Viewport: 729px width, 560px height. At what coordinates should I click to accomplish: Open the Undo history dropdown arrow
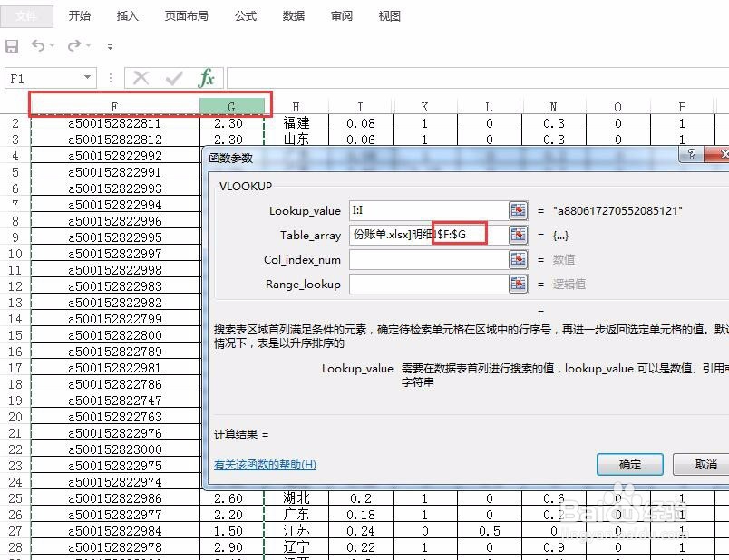pos(51,46)
